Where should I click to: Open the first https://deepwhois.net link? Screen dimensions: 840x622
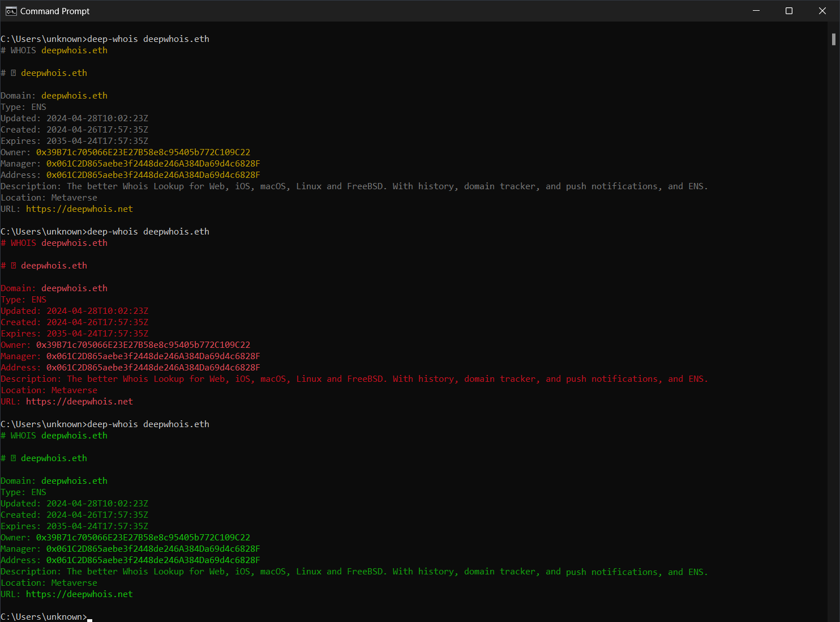click(80, 208)
